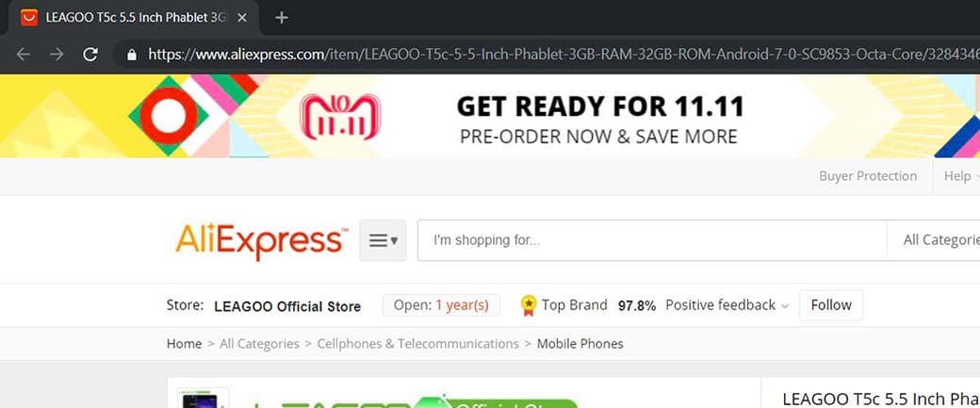Open a new tab with plus icon
980x408 pixels.
tap(282, 18)
